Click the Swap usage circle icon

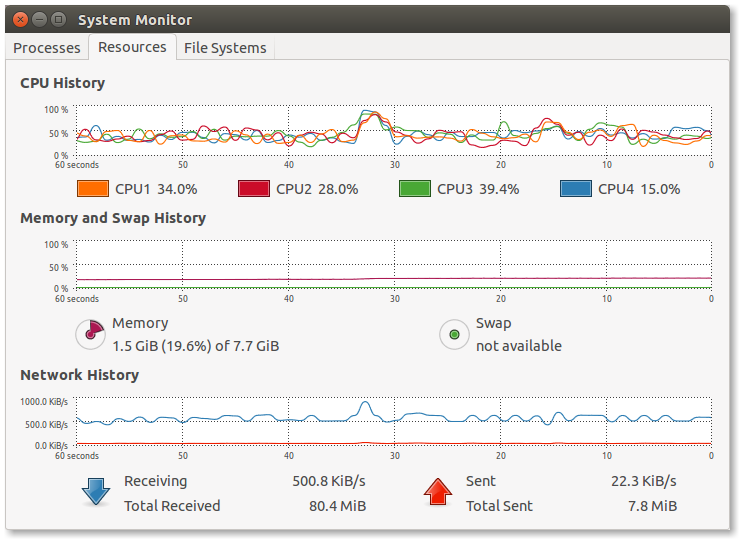point(455,334)
